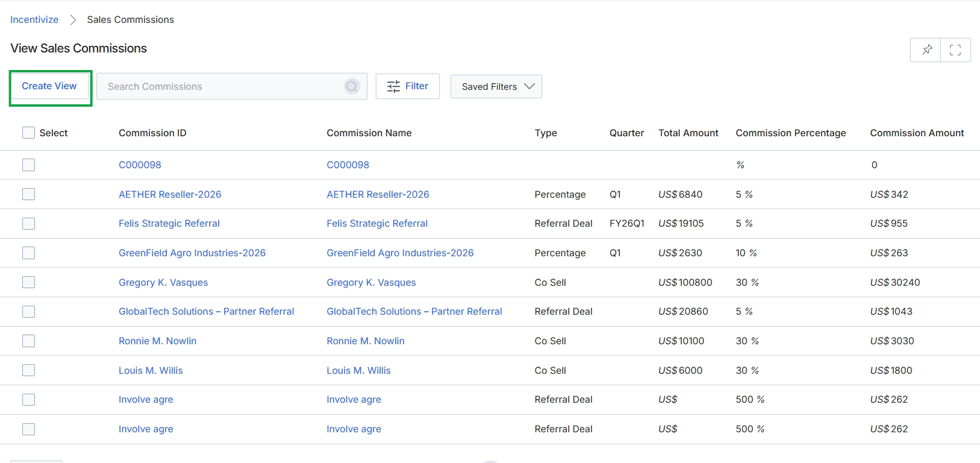
Task: Open Felis Strategic Referral Commission Name link
Action: click(x=377, y=224)
